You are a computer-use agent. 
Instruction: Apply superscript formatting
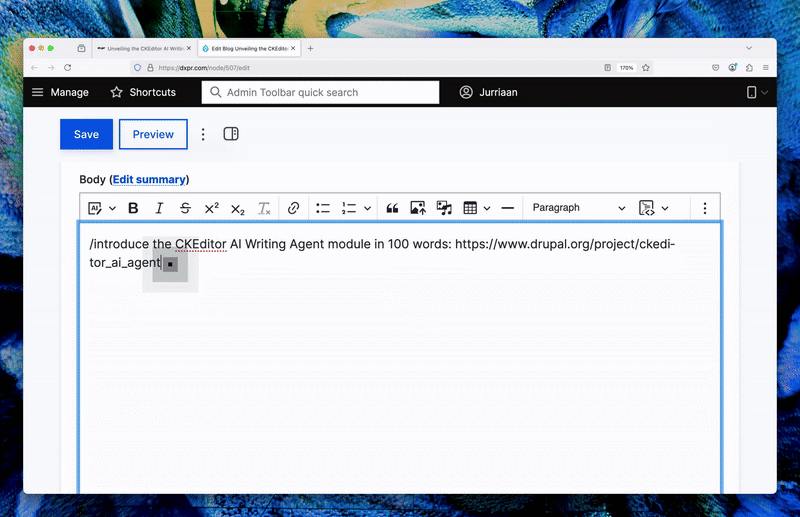coord(211,208)
